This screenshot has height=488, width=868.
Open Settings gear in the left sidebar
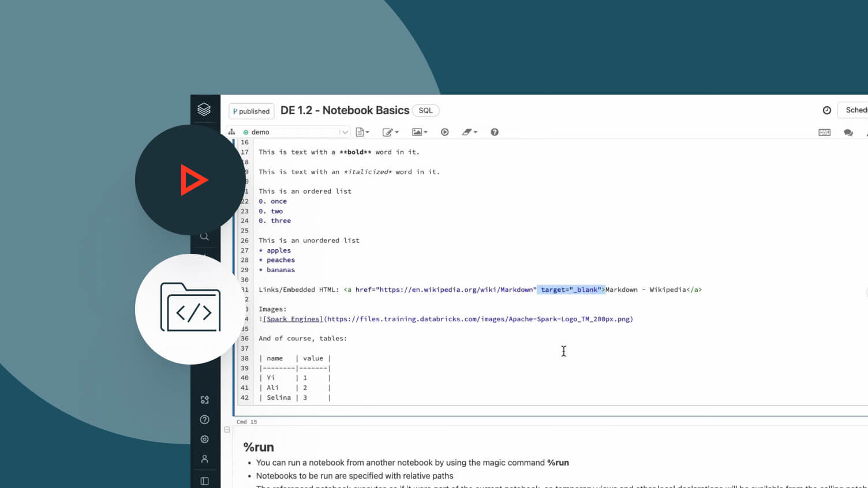point(204,439)
